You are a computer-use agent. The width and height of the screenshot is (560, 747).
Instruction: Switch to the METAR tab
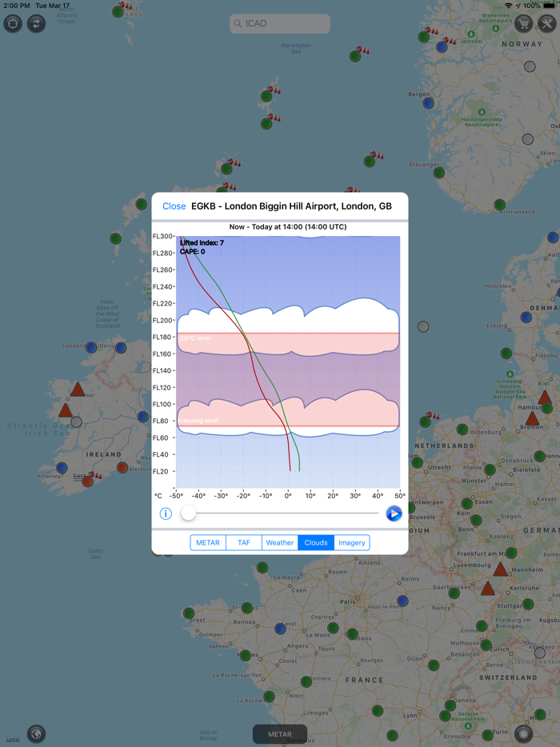tap(208, 542)
